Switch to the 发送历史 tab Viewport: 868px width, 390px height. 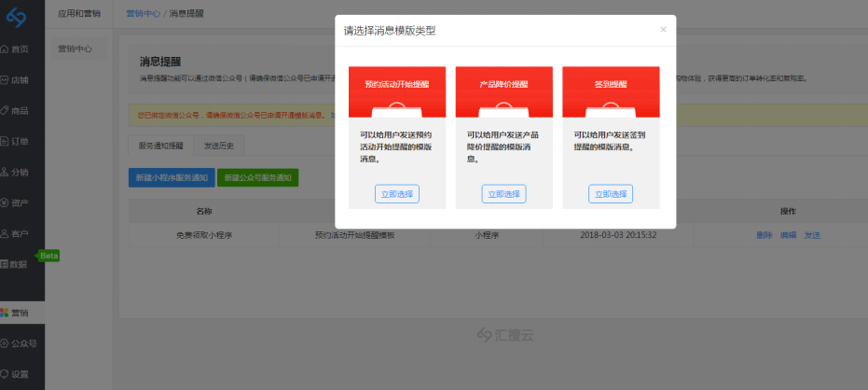click(x=219, y=146)
